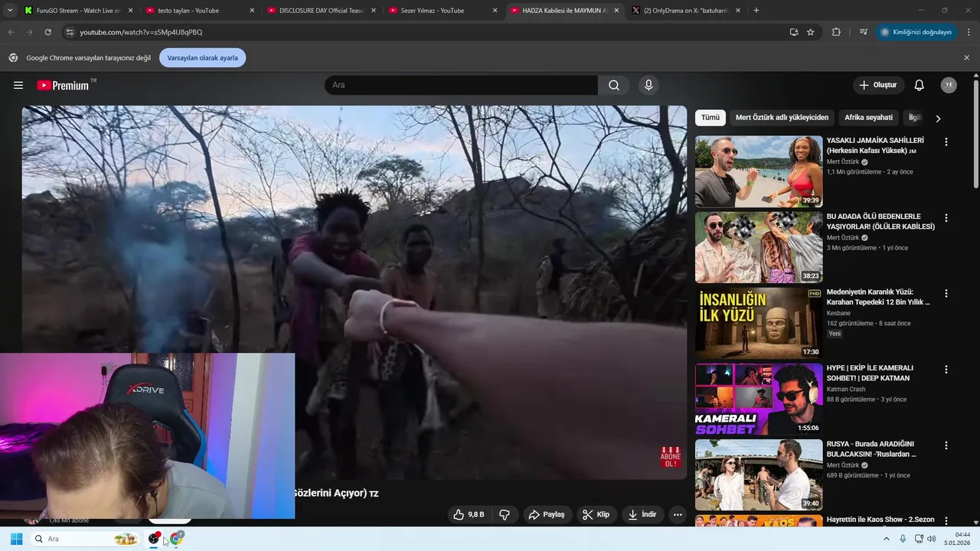Click the Windows taskbar search box
This screenshot has width=980, height=551.
(x=87, y=539)
